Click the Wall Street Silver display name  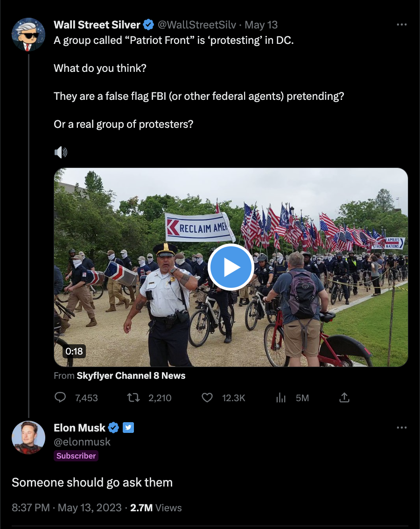click(97, 25)
